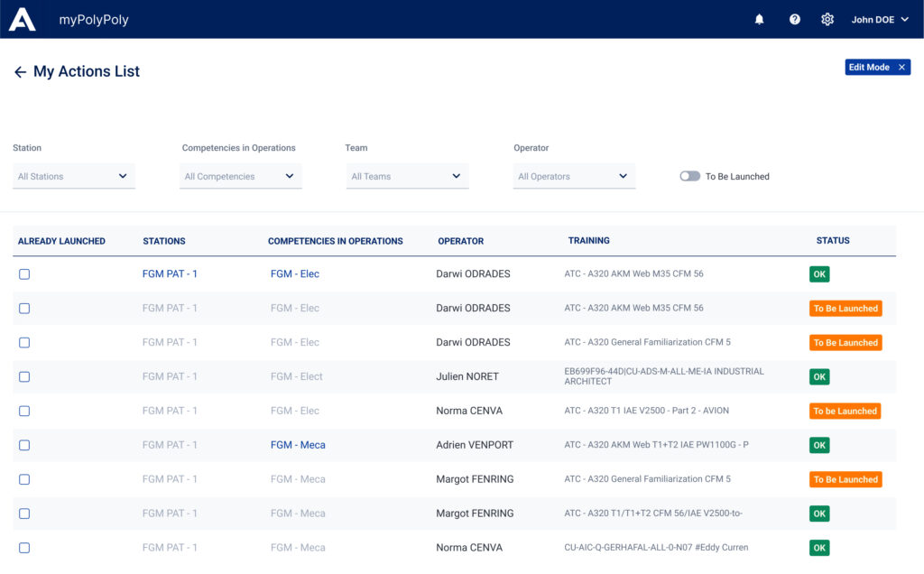
Task: Tick the checkbox for Julien NORET row
Action: pos(24,377)
